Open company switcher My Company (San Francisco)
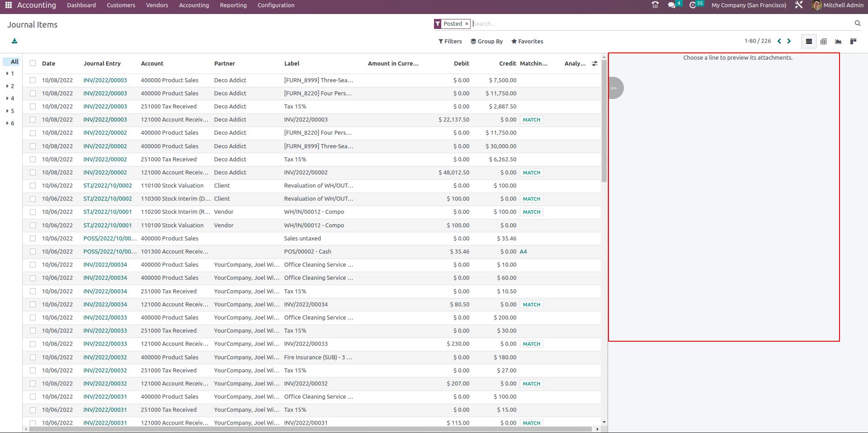Viewport: 868px width, 433px height. [x=749, y=5]
